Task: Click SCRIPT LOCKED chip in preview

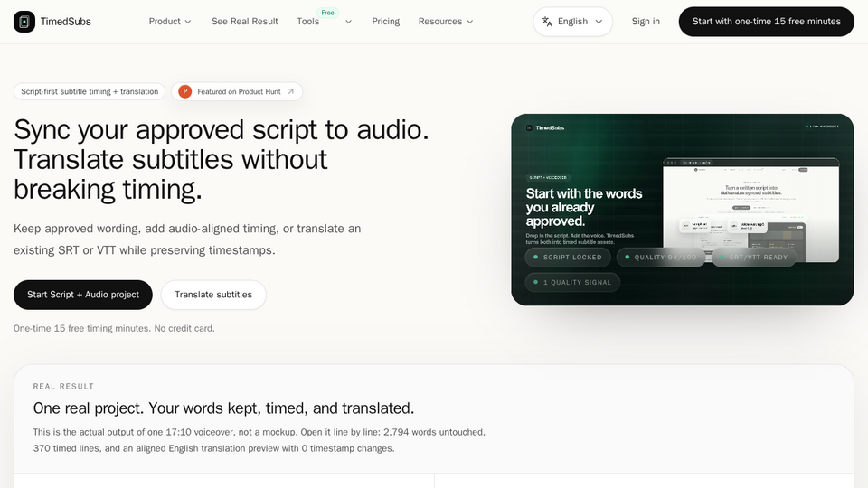Action: (568, 258)
